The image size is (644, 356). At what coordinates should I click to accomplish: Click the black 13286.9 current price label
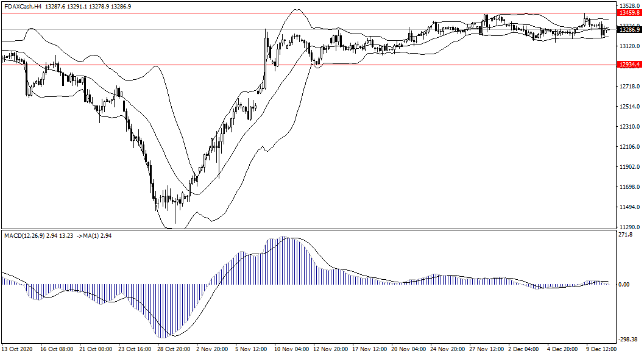coord(629,29)
